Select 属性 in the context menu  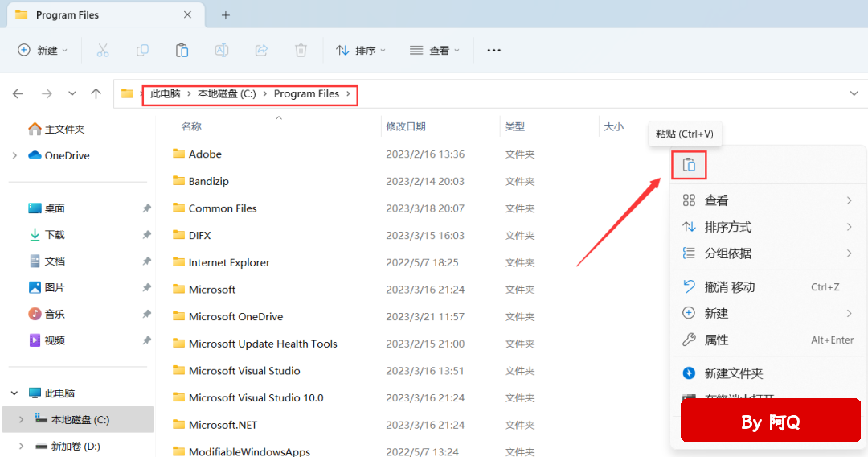tap(716, 340)
